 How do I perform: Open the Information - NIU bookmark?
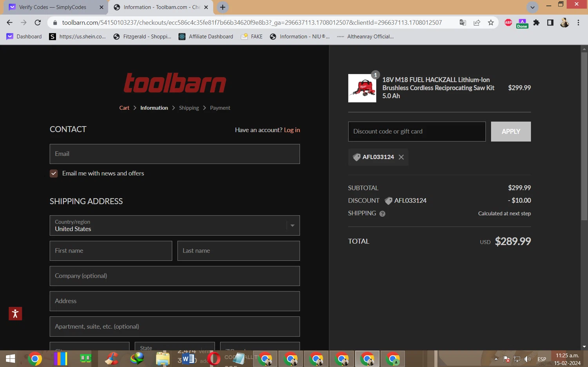coord(300,36)
